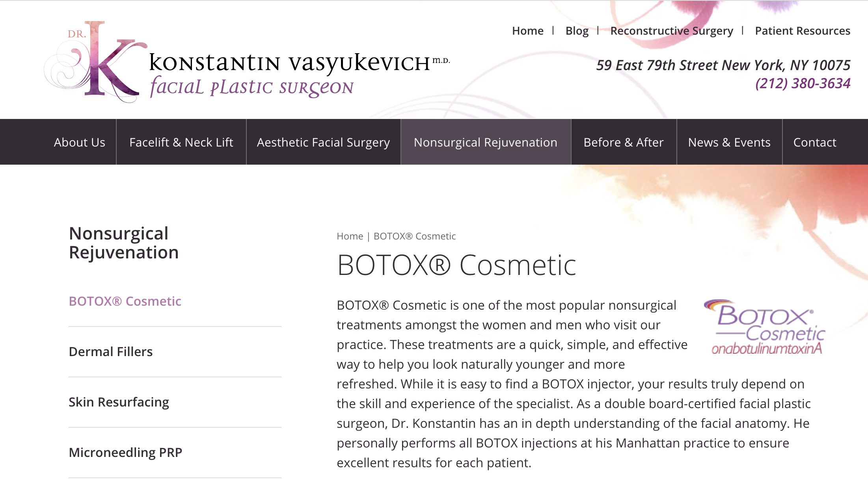Viewport: 868px width, 479px height.
Task: Select Facelift & Neck Lift menu item
Action: coord(181,142)
